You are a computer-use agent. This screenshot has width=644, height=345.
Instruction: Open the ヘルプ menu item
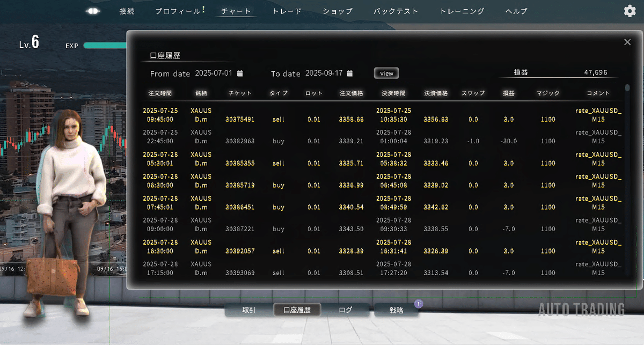pyautogui.click(x=516, y=11)
